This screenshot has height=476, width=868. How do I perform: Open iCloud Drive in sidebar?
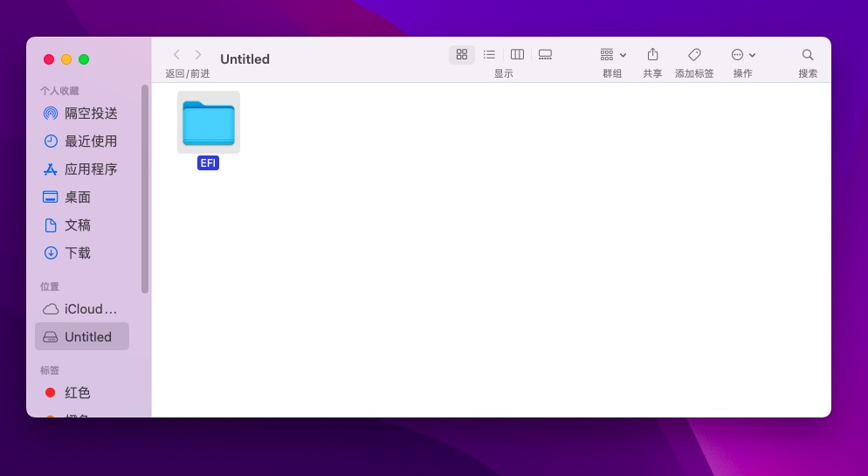pos(82,309)
